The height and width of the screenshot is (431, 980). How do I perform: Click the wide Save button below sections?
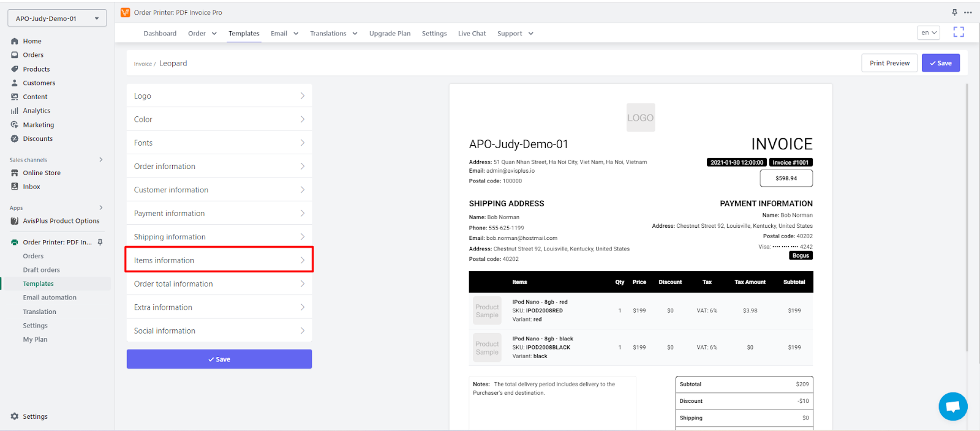point(219,359)
